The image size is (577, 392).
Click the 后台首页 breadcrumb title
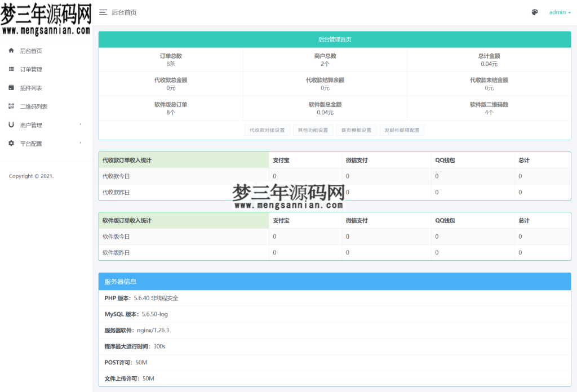point(124,12)
